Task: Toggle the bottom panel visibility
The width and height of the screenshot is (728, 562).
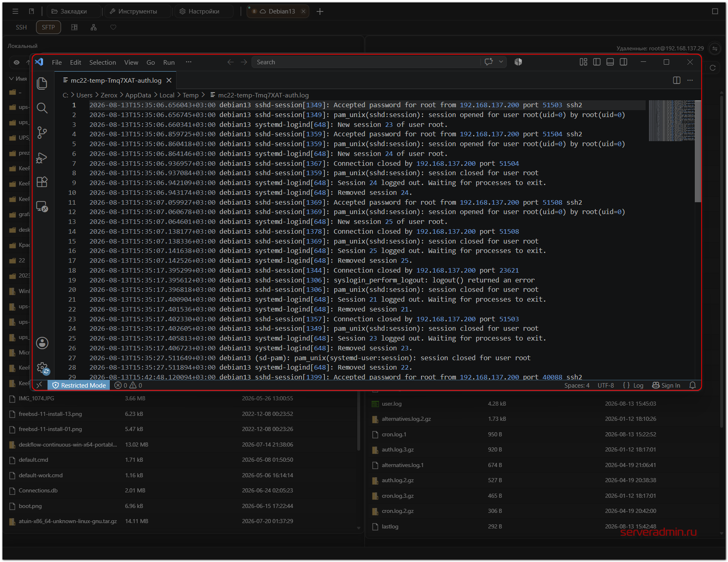Action: [610, 62]
